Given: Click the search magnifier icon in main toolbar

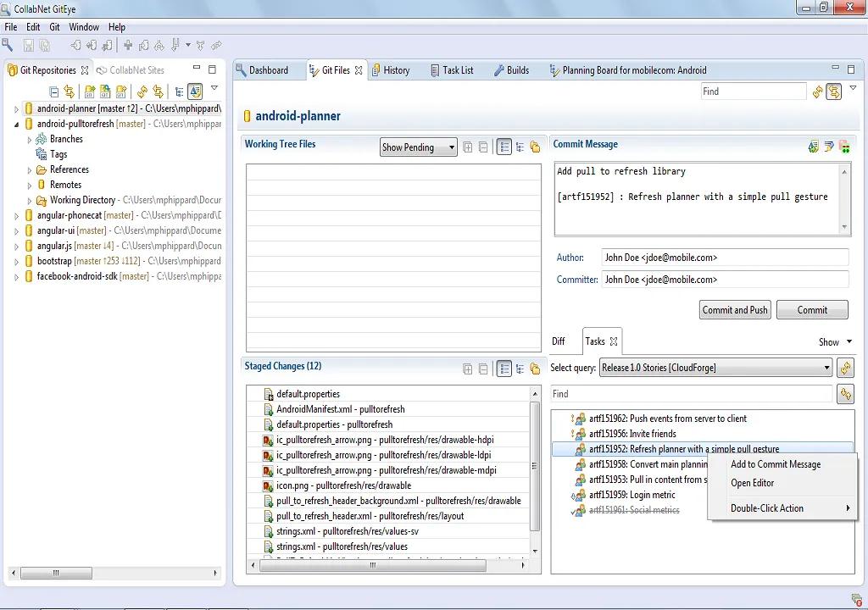Looking at the screenshot, I should (8, 46).
